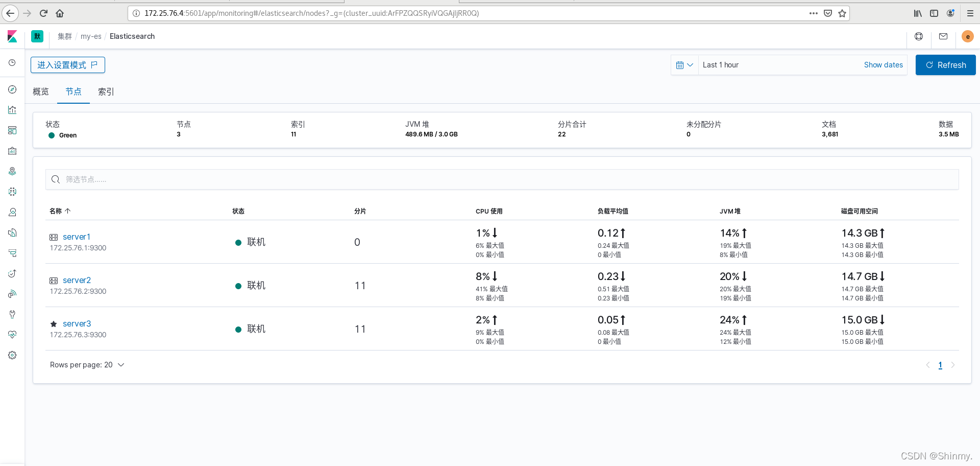The image size is (980, 466).
Task: Click the green space avatar icon
Action: click(37, 36)
